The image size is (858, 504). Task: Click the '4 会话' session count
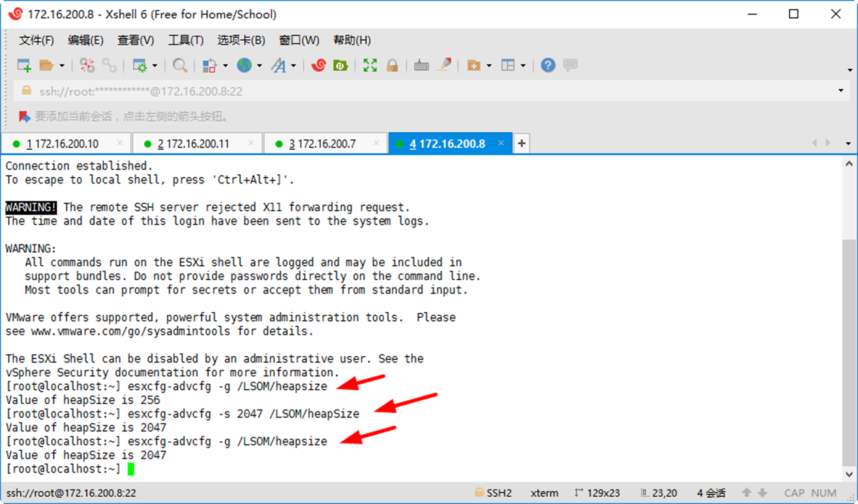point(711,493)
